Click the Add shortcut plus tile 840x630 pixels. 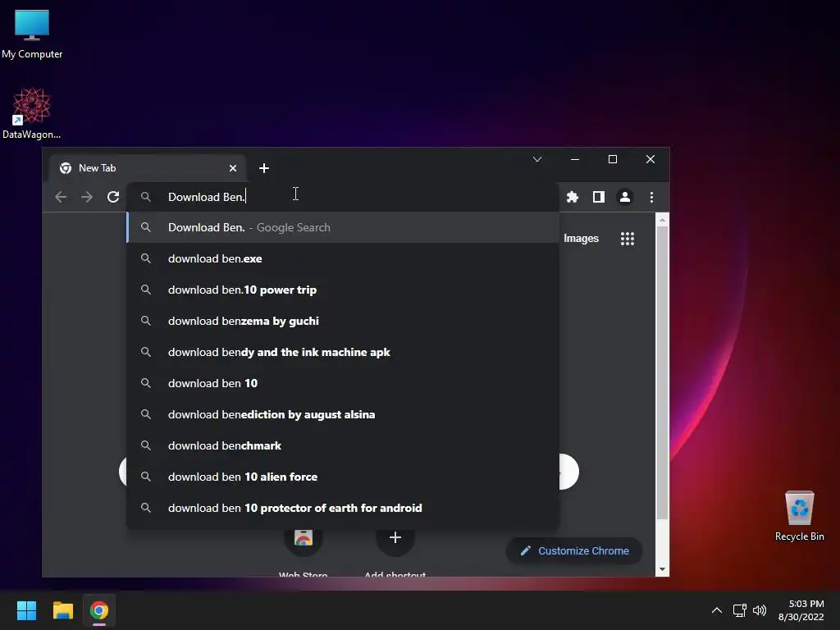point(395,537)
